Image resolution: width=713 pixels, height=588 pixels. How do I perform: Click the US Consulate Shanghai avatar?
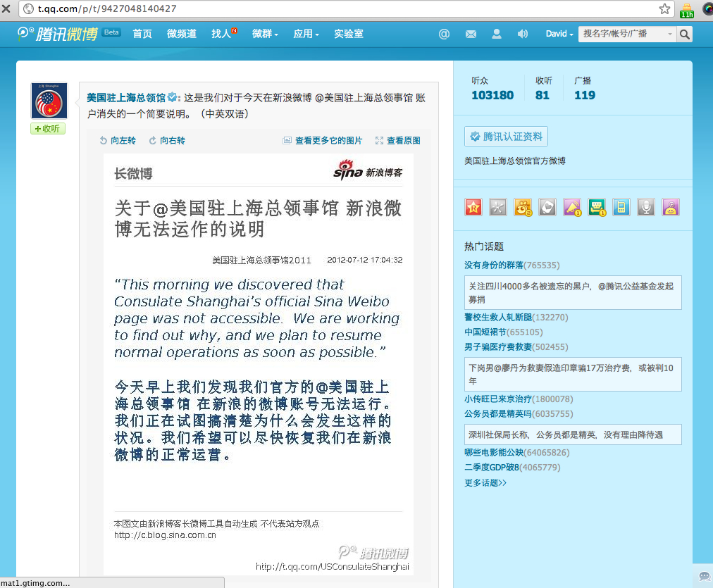(49, 101)
